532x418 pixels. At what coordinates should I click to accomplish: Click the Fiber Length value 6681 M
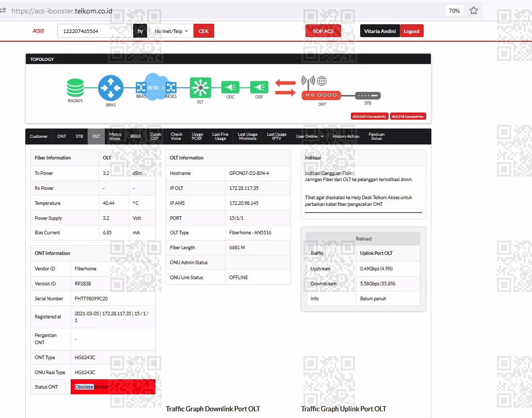click(x=237, y=247)
